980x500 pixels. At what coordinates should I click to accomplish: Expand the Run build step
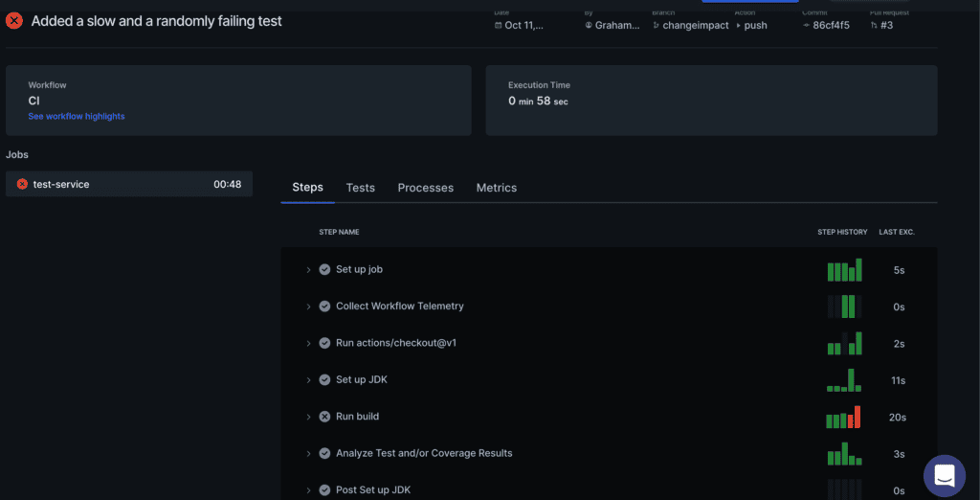[x=308, y=417]
